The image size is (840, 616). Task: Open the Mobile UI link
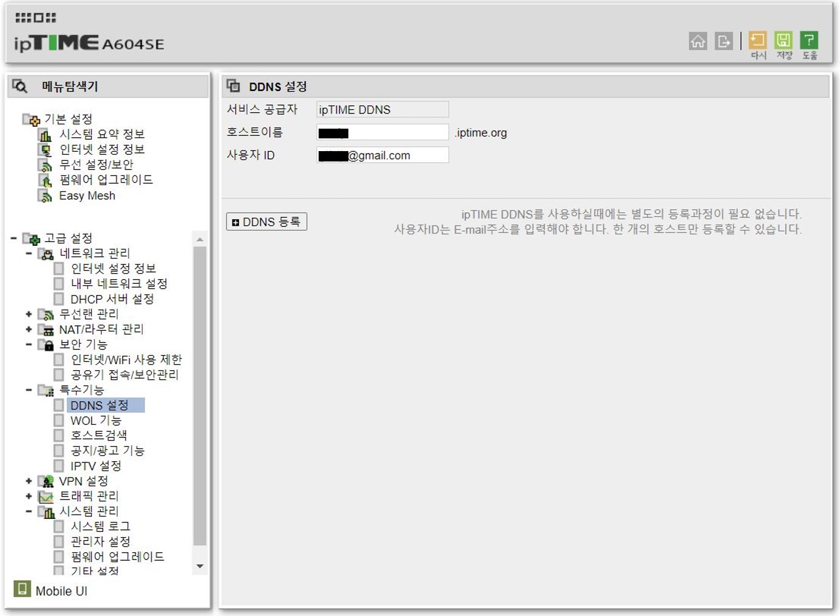(x=61, y=591)
